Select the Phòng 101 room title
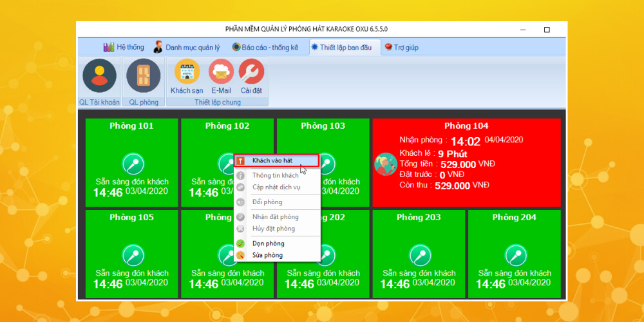Screen dimensions: 644x322 coord(131,126)
